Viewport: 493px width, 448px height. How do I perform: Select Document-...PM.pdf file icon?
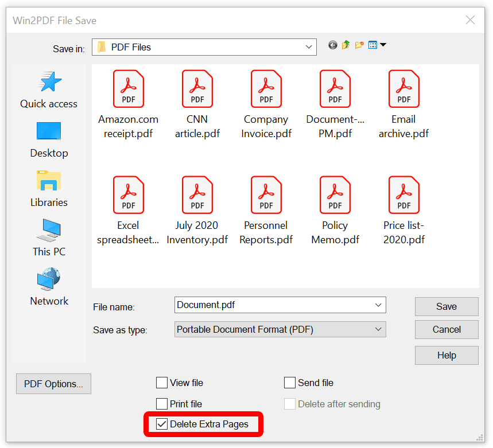tap(335, 88)
